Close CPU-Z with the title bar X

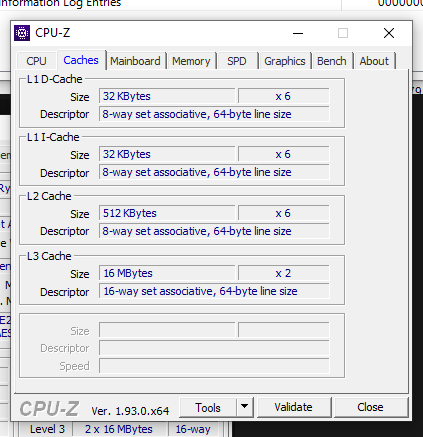(389, 33)
